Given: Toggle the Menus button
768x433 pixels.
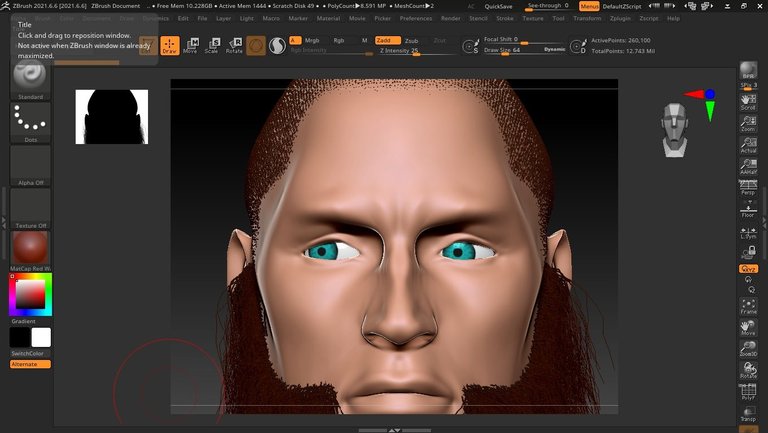Looking at the screenshot, I should coord(589,6).
